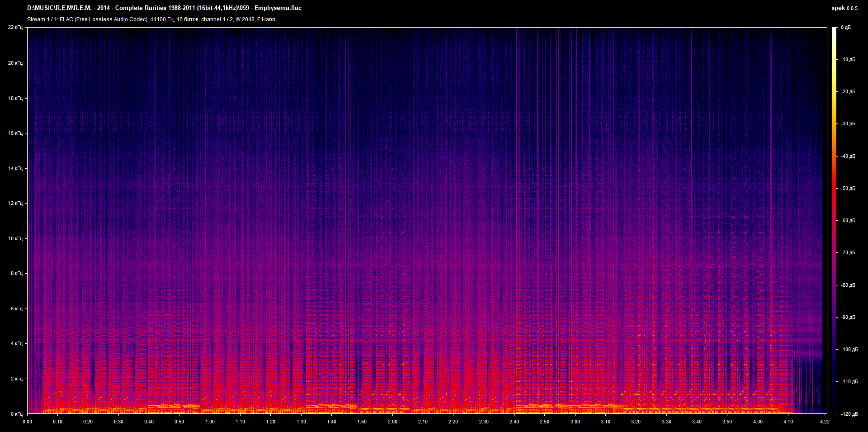This screenshot has height=432, width=868.
Task: Click the 0 кГц frequency axis label
Action: (16, 414)
